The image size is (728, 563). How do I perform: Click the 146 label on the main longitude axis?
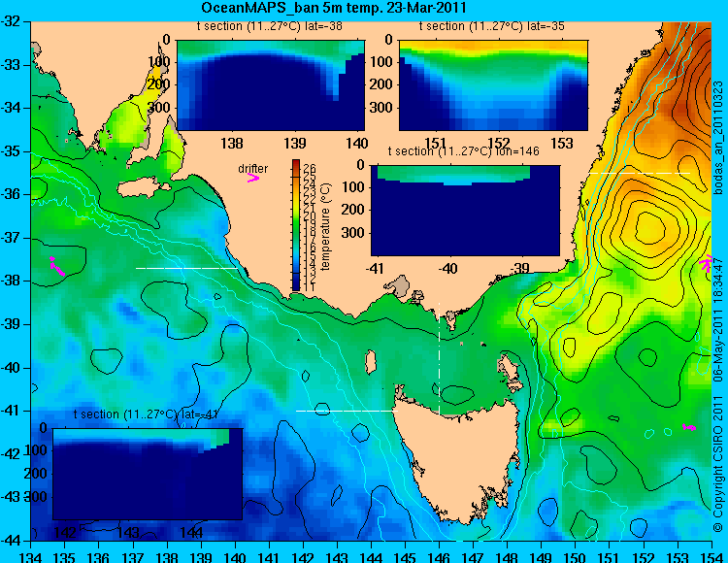[x=439, y=556]
